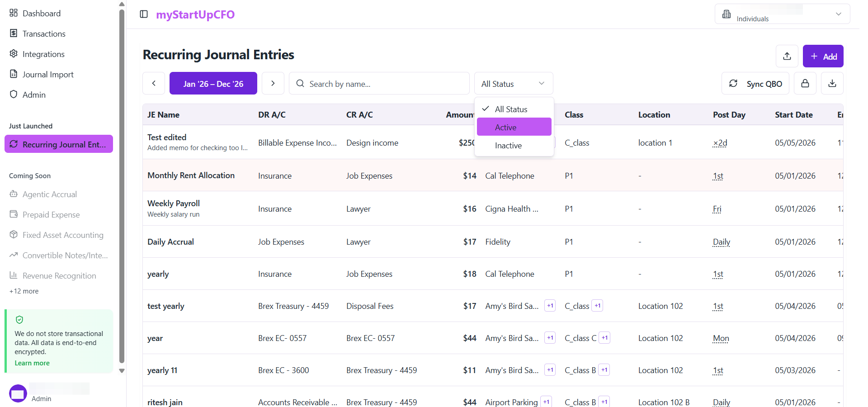
Task: Open the Test edited entry
Action: [x=167, y=137]
